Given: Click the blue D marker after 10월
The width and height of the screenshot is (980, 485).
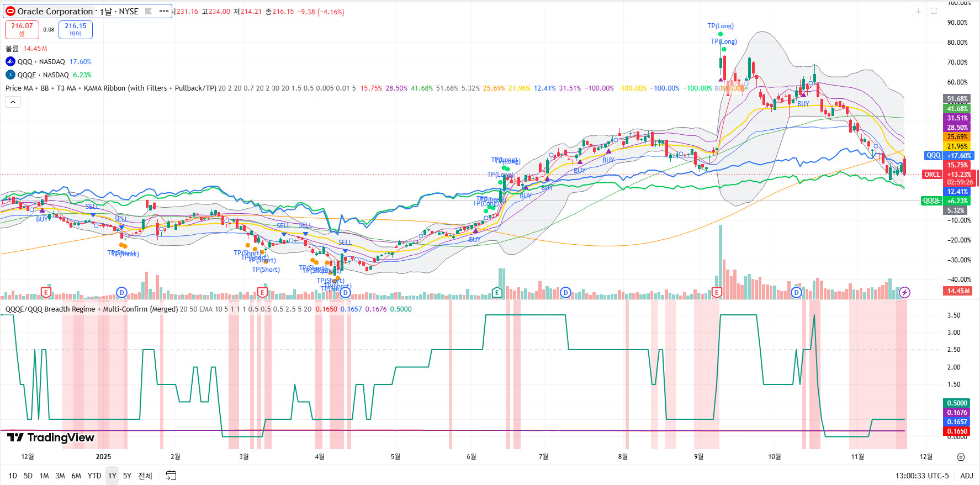Looking at the screenshot, I should coord(796,293).
